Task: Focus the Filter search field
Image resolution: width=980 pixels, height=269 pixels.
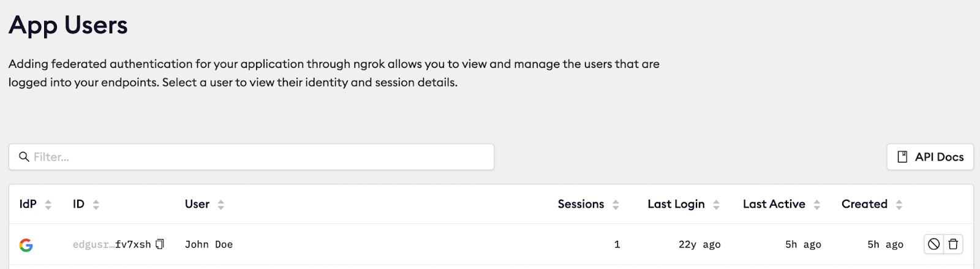Action: point(257,157)
